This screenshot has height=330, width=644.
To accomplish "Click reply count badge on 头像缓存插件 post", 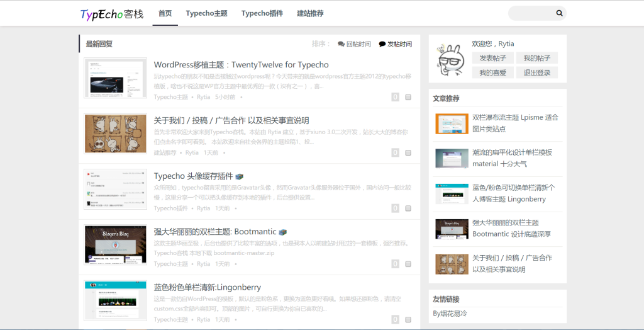I will [395, 208].
